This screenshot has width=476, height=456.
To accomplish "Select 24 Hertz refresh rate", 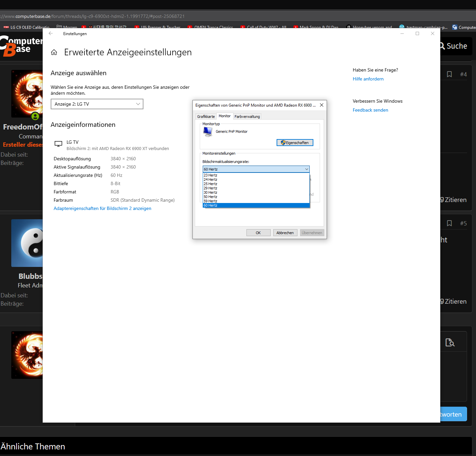I will 256,179.
